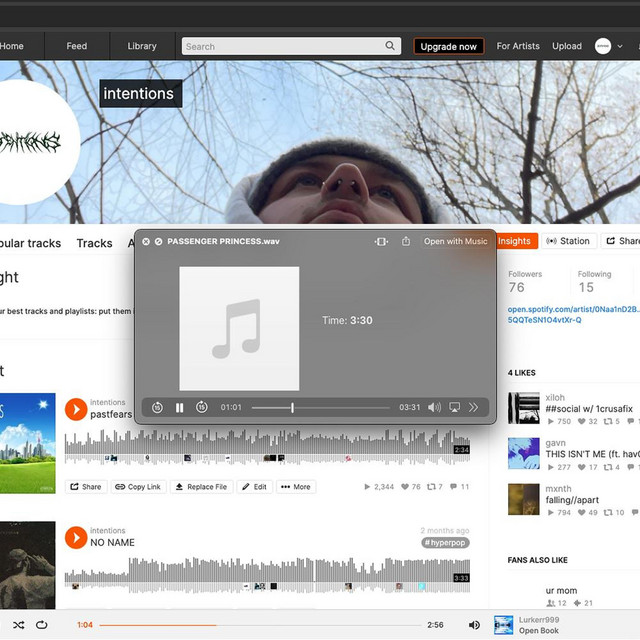This screenshot has height=640, width=640.
Task: Expand the More menu under pastfears
Action: coord(296,487)
